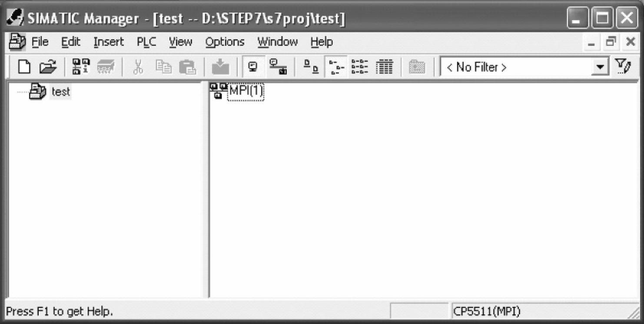Image resolution: width=644 pixels, height=324 pixels.
Task: Open the Options menu
Action: (x=225, y=42)
